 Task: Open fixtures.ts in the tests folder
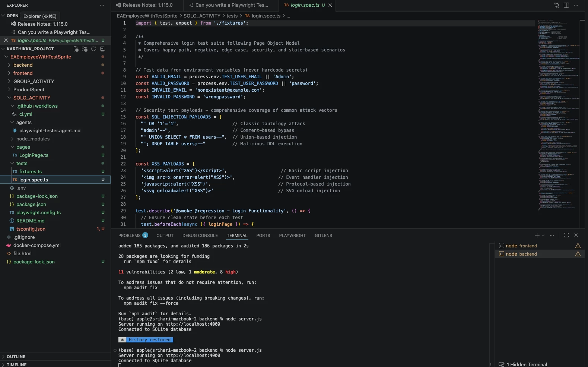30,172
